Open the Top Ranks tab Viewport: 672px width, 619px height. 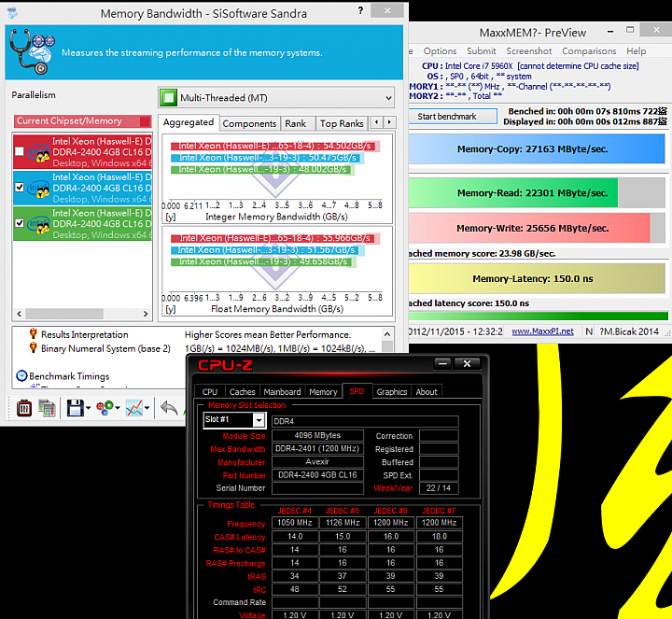pyautogui.click(x=342, y=124)
